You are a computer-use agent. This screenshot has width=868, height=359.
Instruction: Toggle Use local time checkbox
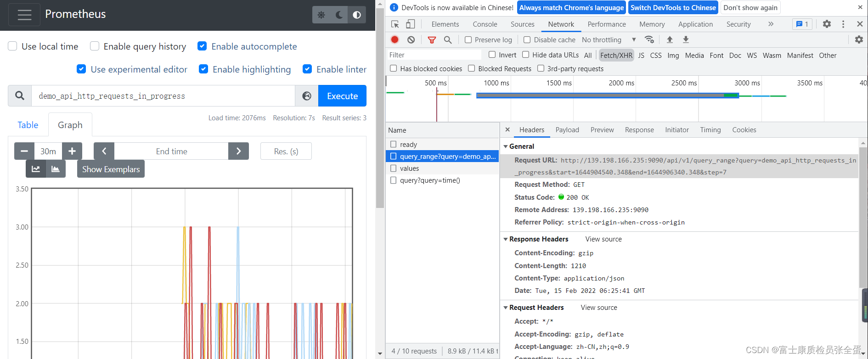coord(12,46)
